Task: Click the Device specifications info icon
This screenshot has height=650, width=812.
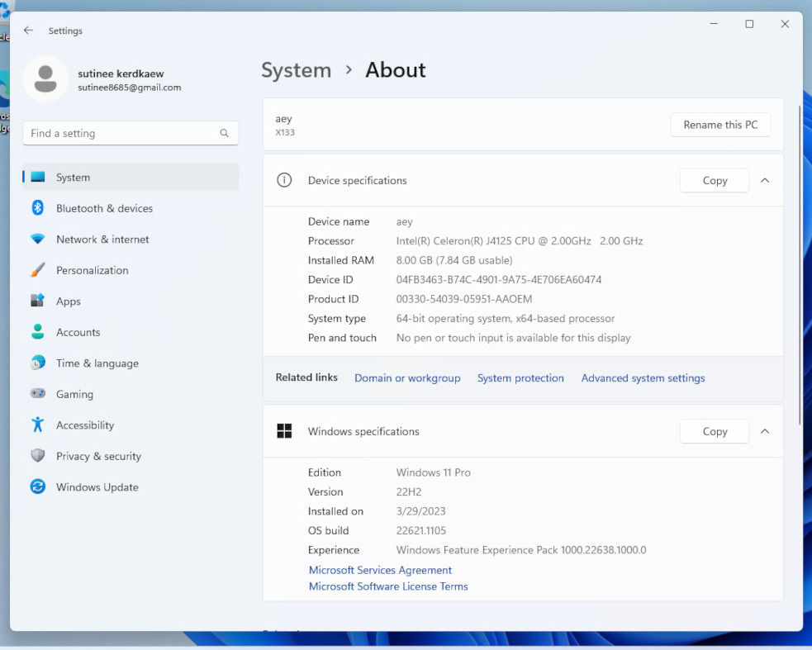Action: click(284, 180)
